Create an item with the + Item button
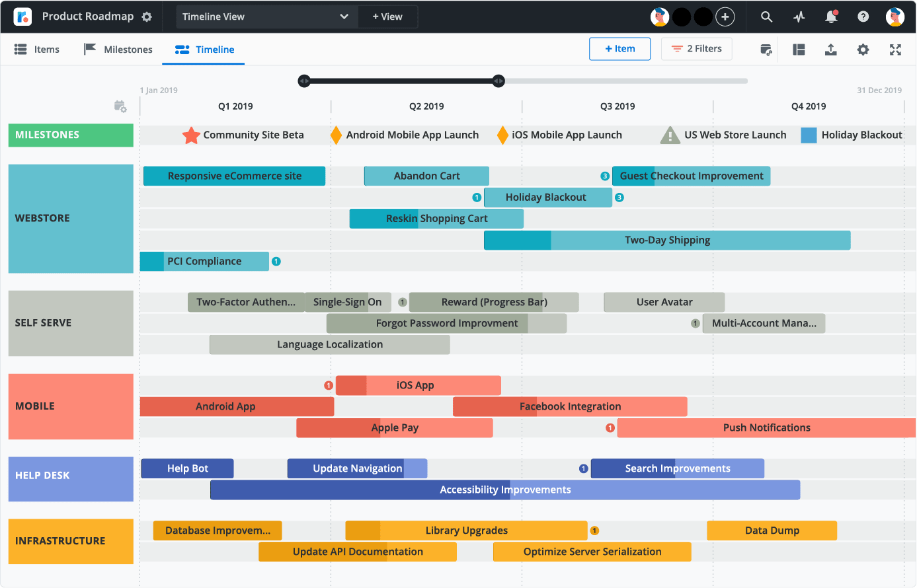The height and width of the screenshot is (588, 917). (619, 49)
